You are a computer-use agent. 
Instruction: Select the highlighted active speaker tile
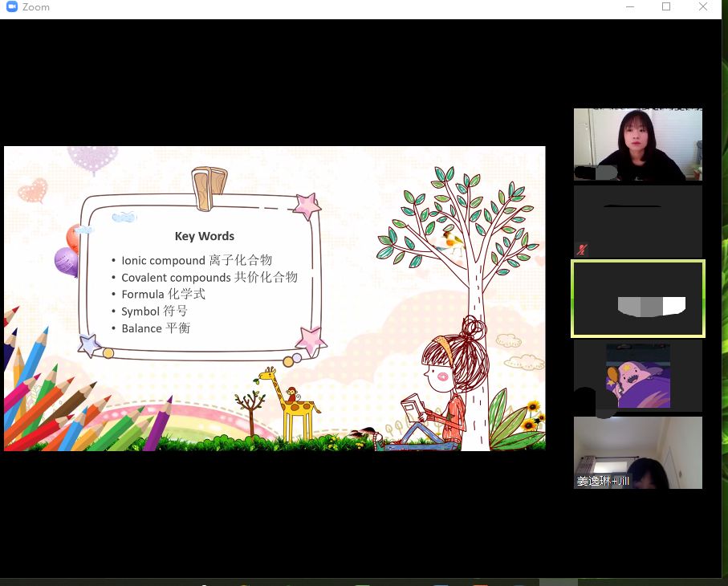[638, 299]
